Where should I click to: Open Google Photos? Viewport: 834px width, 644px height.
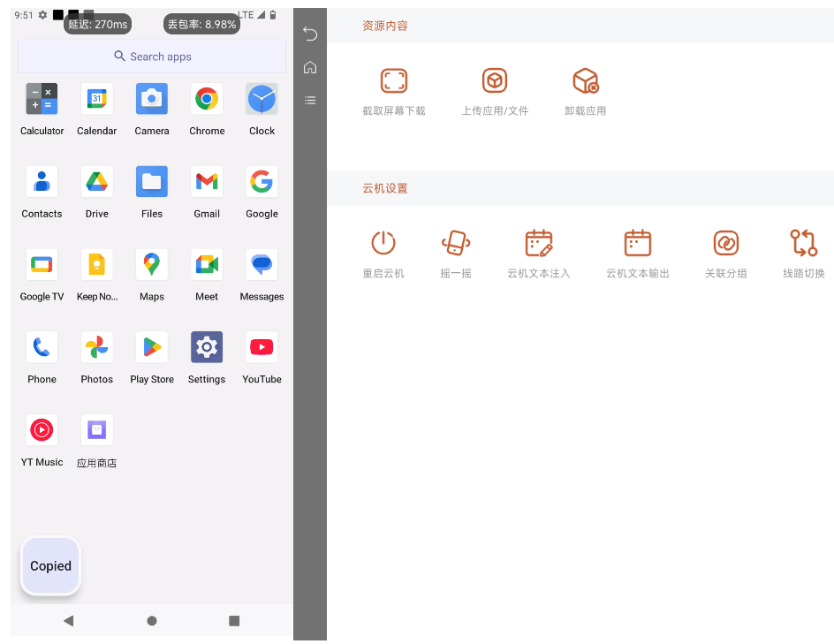tap(97, 347)
